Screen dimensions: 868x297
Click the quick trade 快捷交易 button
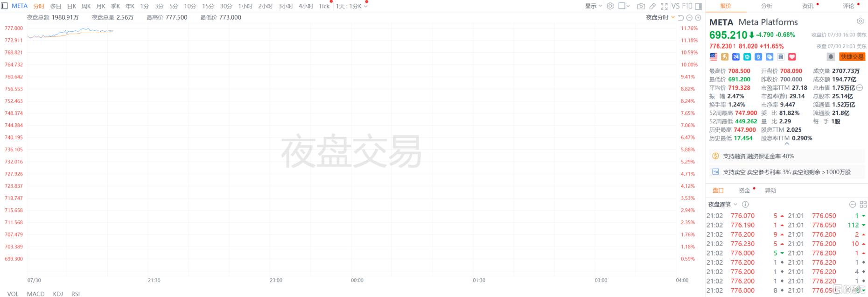[x=852, y=57]
